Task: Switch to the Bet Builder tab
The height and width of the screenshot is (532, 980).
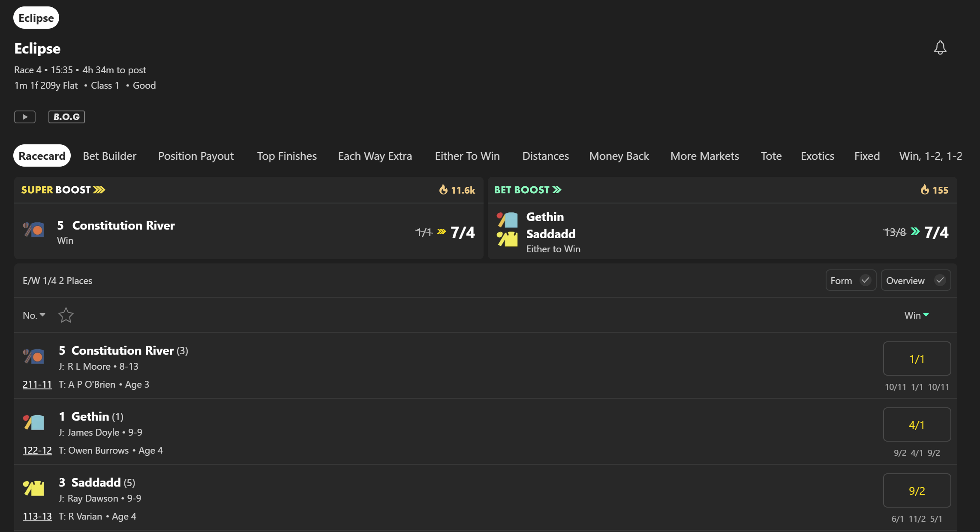Action: [x=109, y=156]
